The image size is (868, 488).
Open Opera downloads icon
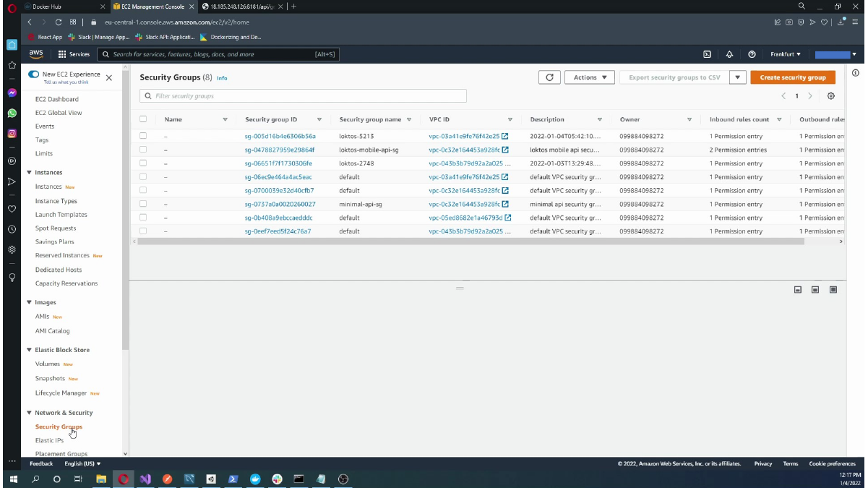click(842, 22)
